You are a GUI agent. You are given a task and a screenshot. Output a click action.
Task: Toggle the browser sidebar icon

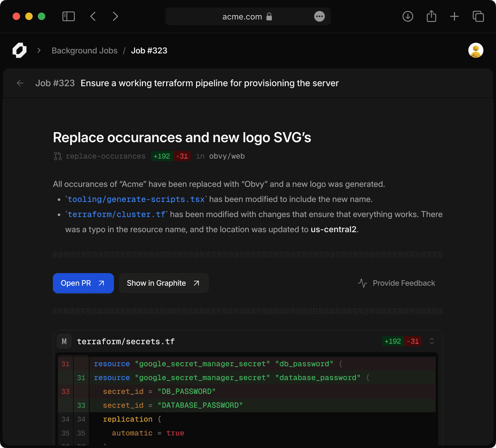coord(68,16)
